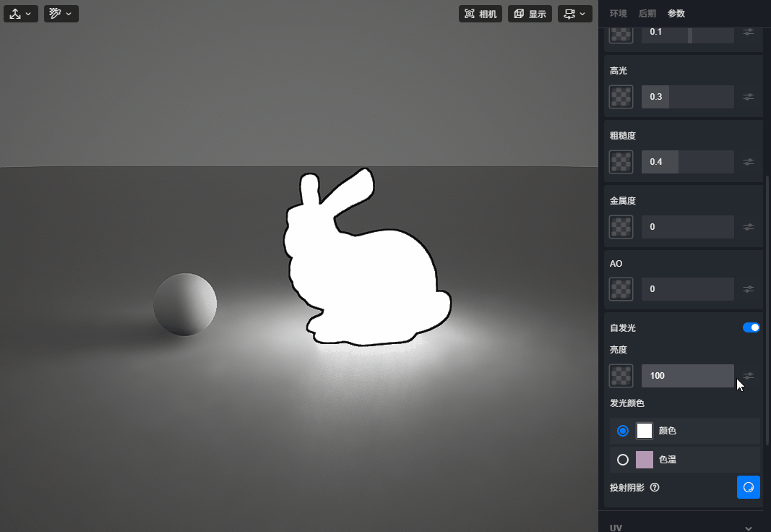Toggle the 自发光 switch off
The image size is (771, 532).
tap(751, 327)
